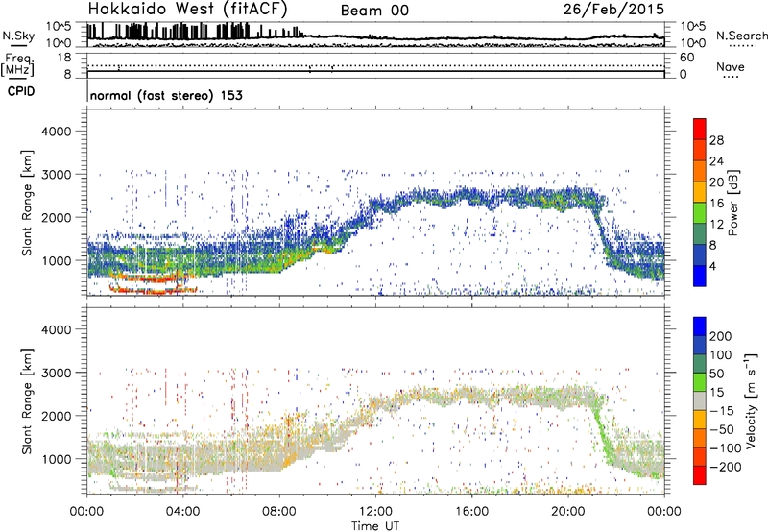
Task: Pick the Velocity colorbar segment between 100 and 200
Action: click(x=700, y=345)
